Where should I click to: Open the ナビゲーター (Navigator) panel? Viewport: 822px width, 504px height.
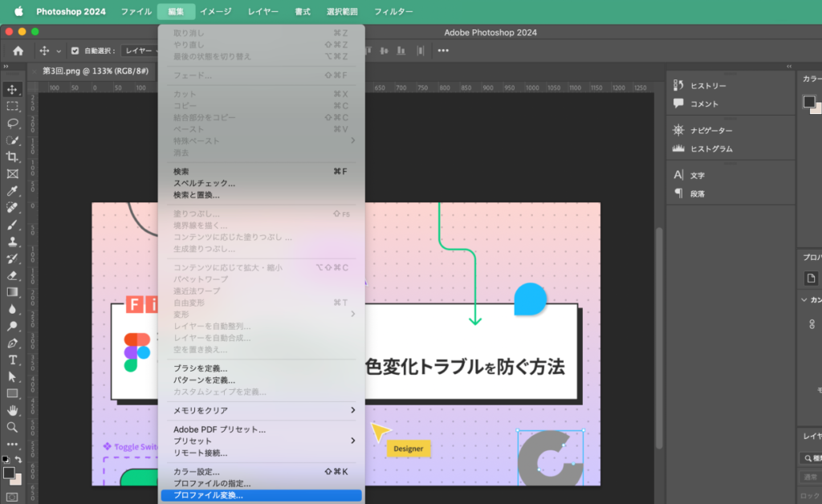click(x=710, y=130)
